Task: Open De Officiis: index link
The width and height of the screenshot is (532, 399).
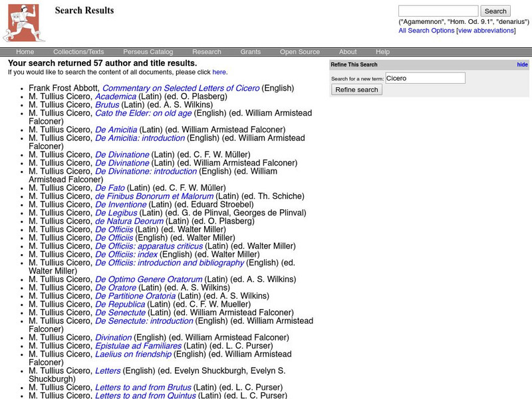Action: pyautogui.click(x=126, y=255)
